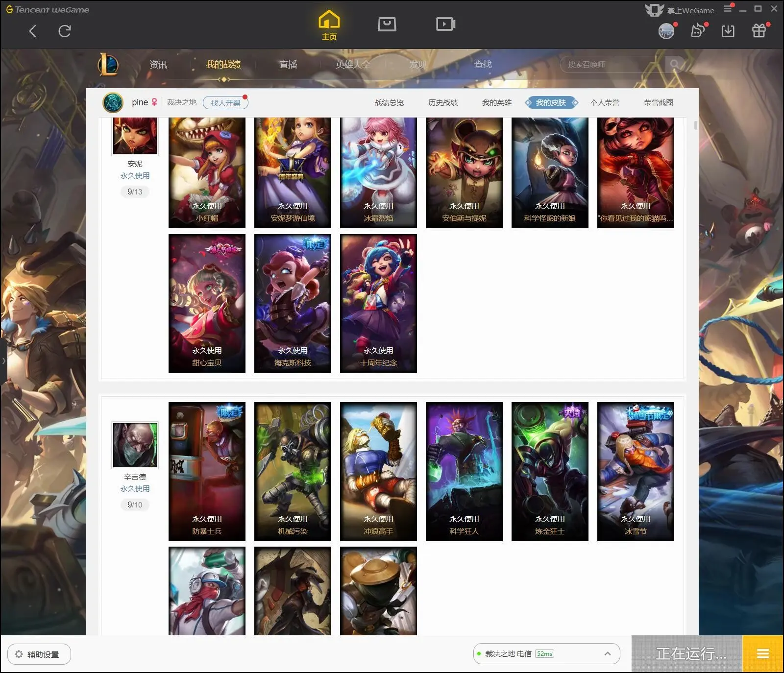
Task: Expand the left sidebar arrow handle
Action: point(3,361)
